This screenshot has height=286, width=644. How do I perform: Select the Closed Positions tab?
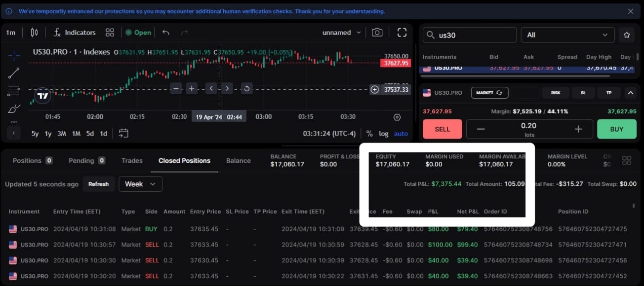point(184,160)
